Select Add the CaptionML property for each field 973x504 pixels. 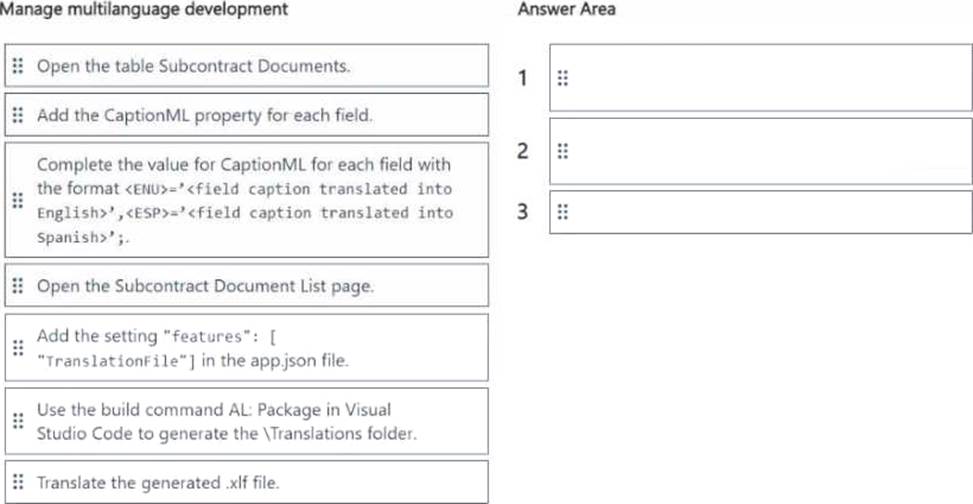pos(246,115)
